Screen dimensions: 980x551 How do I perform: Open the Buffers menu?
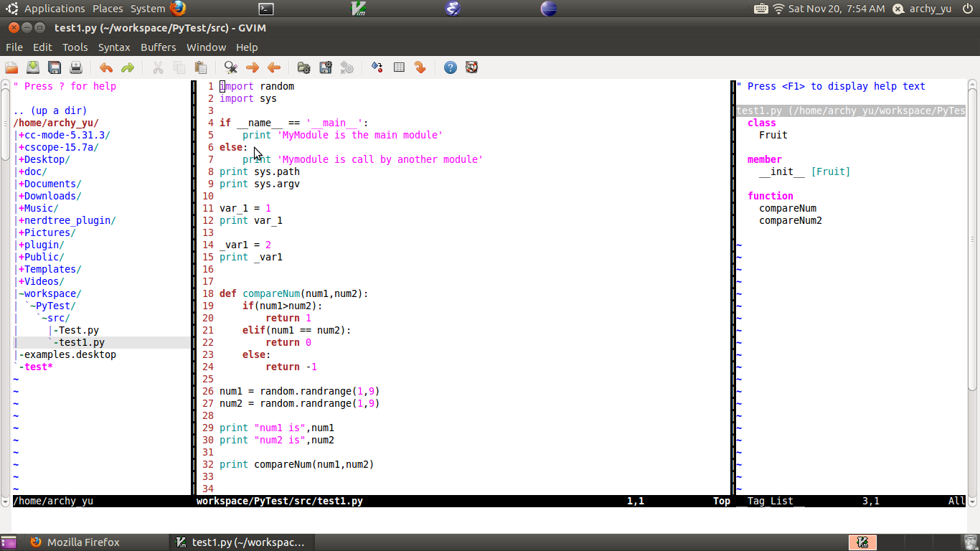[158, 47]
